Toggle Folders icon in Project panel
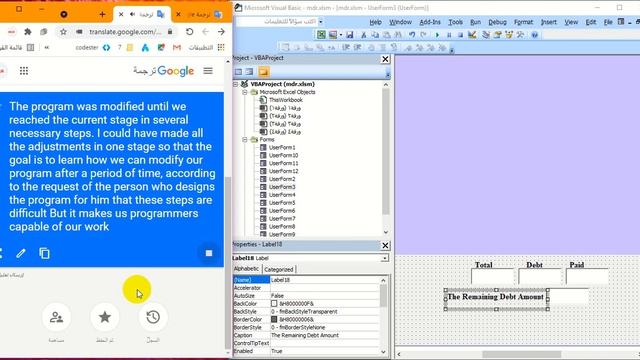The height and width of the screenshot is (360, 640). 264,72
